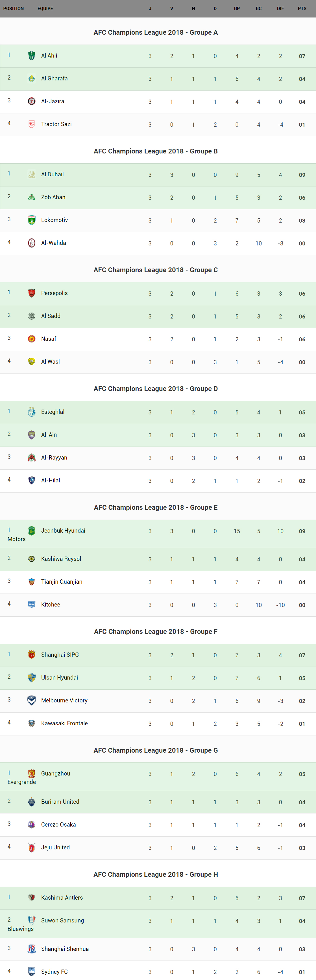Click the Groupe H section heading
Viewport: 316px width, 980px height.
(x=156, y=874)
